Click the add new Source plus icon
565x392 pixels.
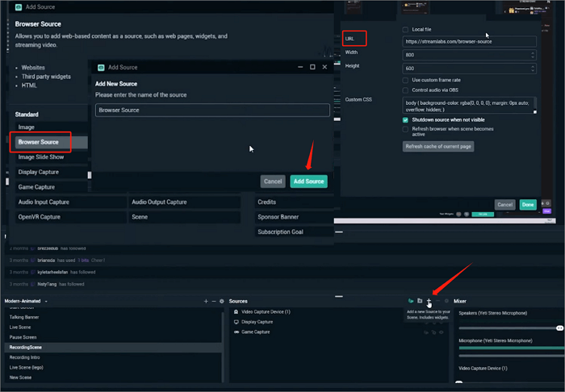coord(429,301)
